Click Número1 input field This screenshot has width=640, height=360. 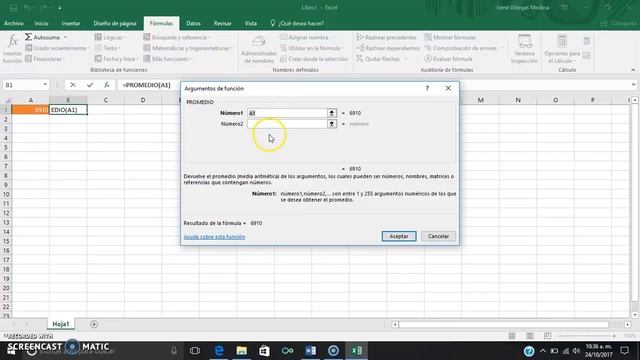pos(287,113)
